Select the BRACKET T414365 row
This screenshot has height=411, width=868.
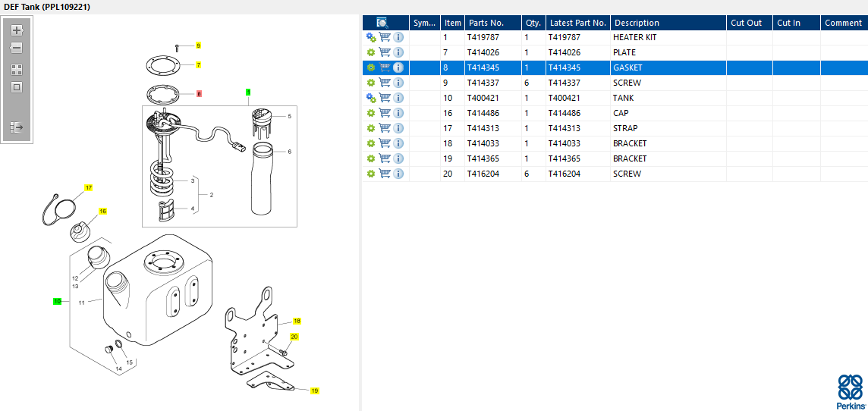tap(615, 158)
